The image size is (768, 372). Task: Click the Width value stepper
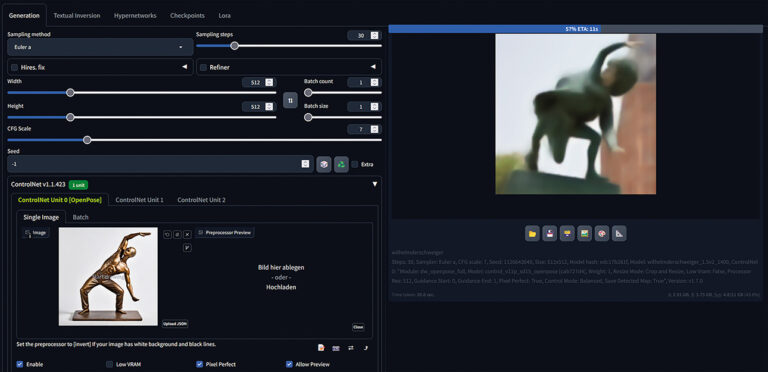point(269,82)
